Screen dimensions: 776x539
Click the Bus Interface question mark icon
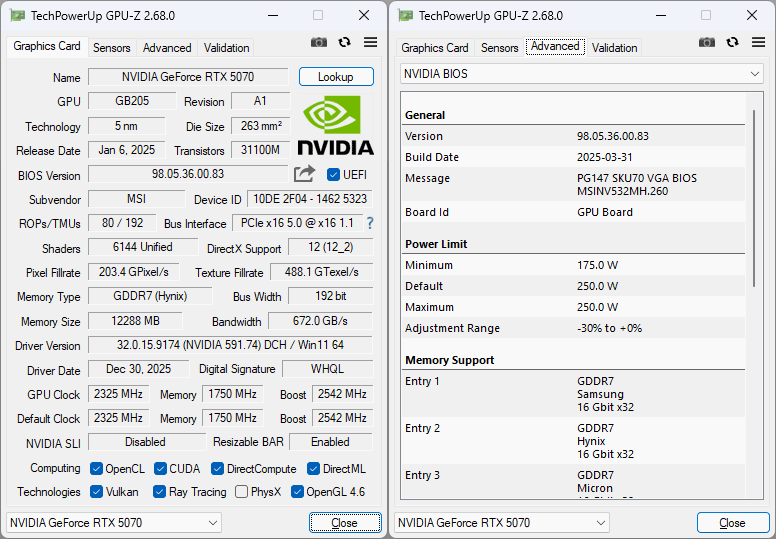(x=370, y=223)
